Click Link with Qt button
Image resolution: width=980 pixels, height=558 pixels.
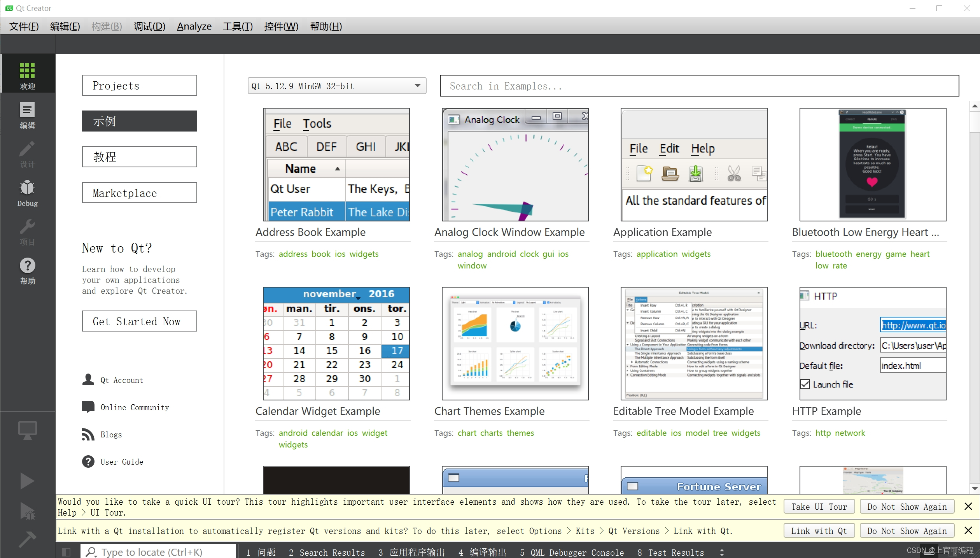819,530
